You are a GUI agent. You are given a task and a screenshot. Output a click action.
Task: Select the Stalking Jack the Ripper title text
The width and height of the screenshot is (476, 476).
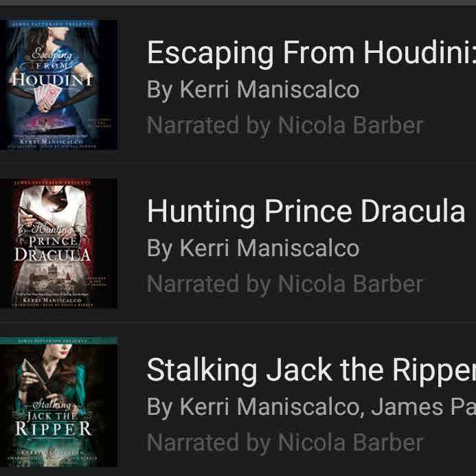click(x=311, y=370)
